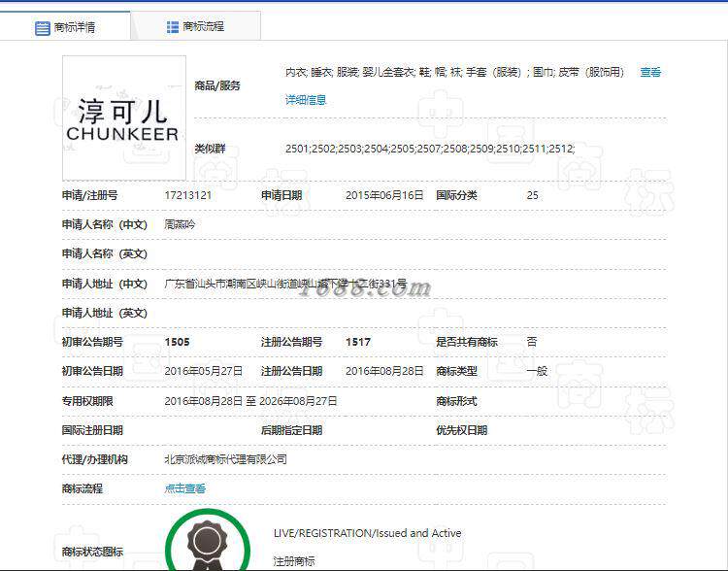Viewport: 728px width, 571px height.
Task: Click the 初审公告期号 value 1505
Action: (x=177, y=342)
